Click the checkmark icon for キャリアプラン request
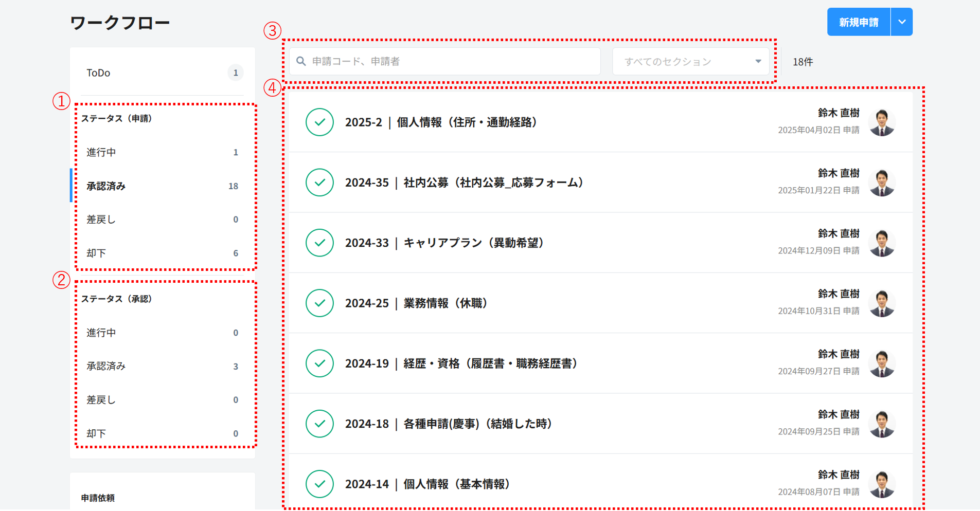This screenshot has height=511, width=980. 319,243
